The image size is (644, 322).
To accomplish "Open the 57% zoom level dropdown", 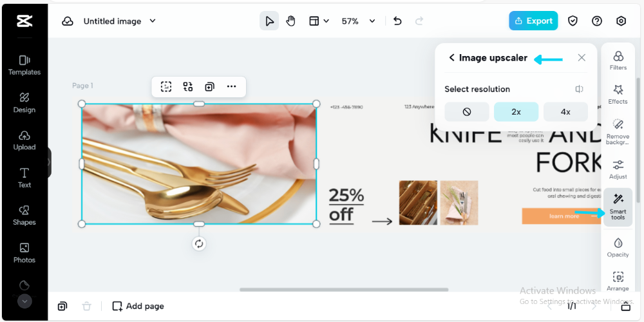I will coord(358,21).
